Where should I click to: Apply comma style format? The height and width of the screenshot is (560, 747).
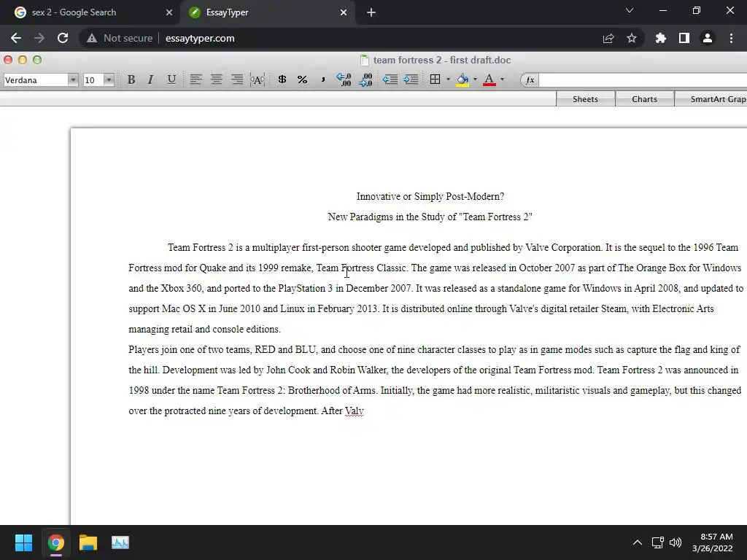(x=323, y=79)
